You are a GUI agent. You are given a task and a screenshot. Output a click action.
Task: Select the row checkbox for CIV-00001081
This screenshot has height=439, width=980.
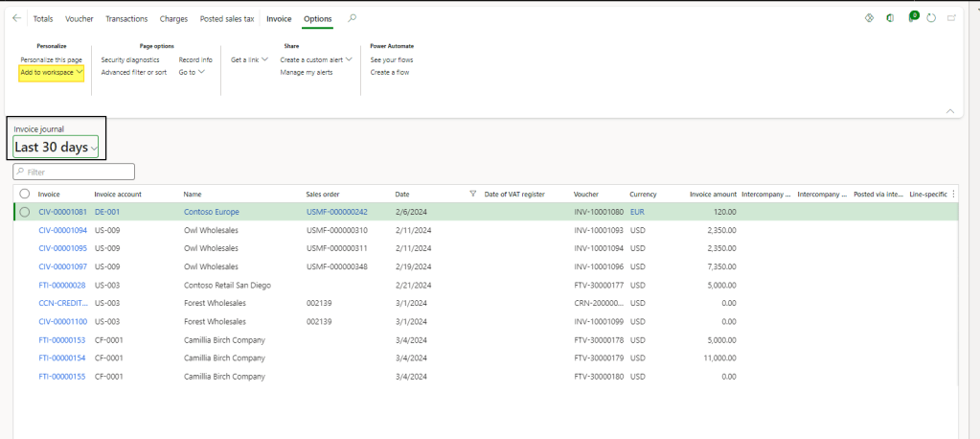coord(25,212)
